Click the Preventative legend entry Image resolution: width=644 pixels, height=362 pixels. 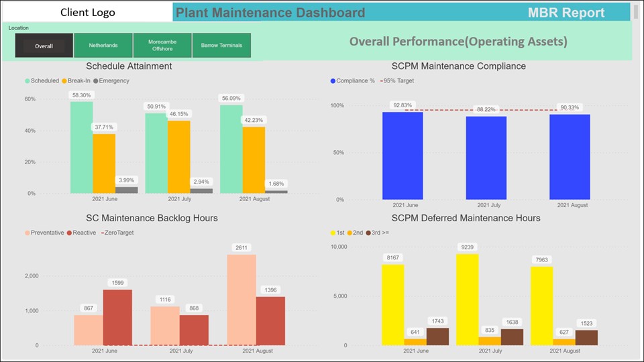44,233
